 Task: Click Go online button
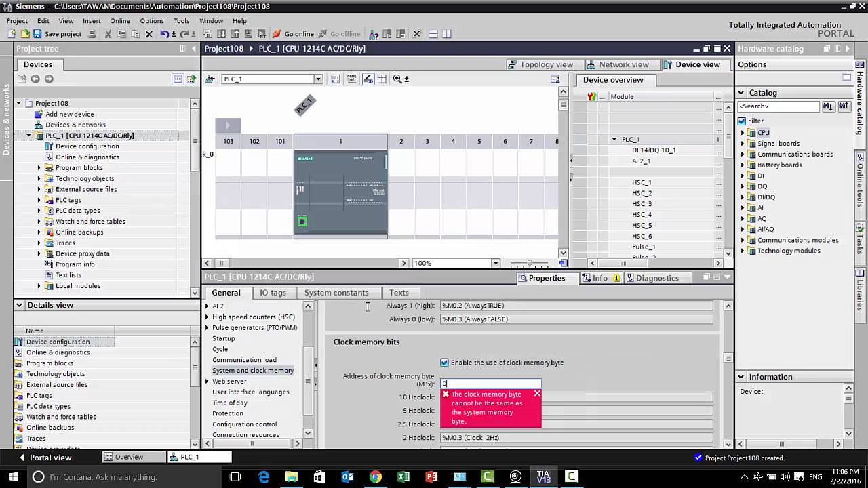click(x=293, y=34)
